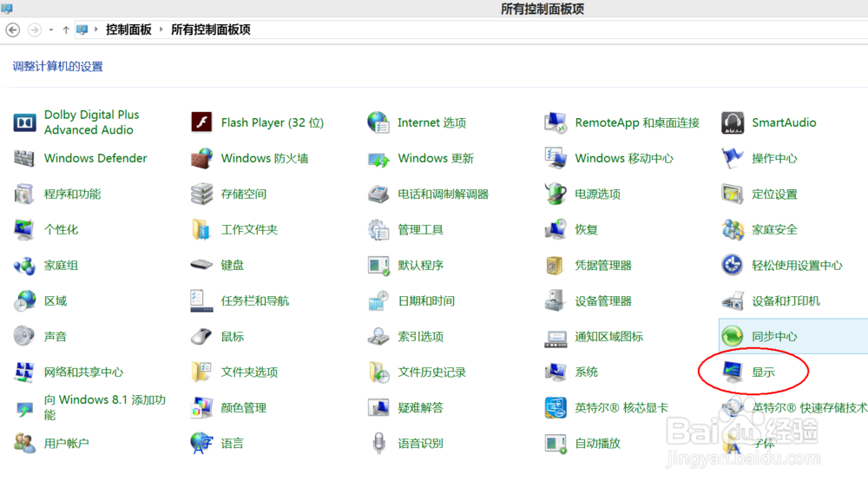The image size is (868, 488).
Task: Click the 电话和调制解调器 icon
Action: tap(378, 194)
